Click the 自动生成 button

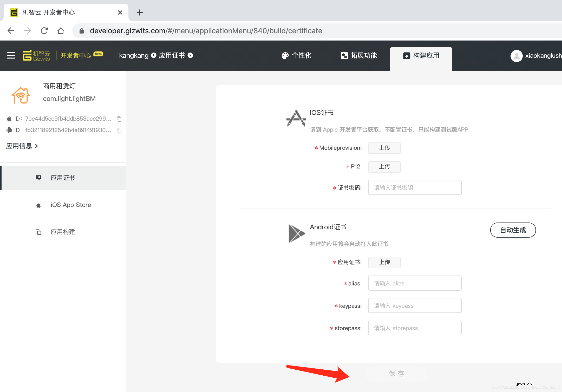pyautogui.click(x=513, y=230)
